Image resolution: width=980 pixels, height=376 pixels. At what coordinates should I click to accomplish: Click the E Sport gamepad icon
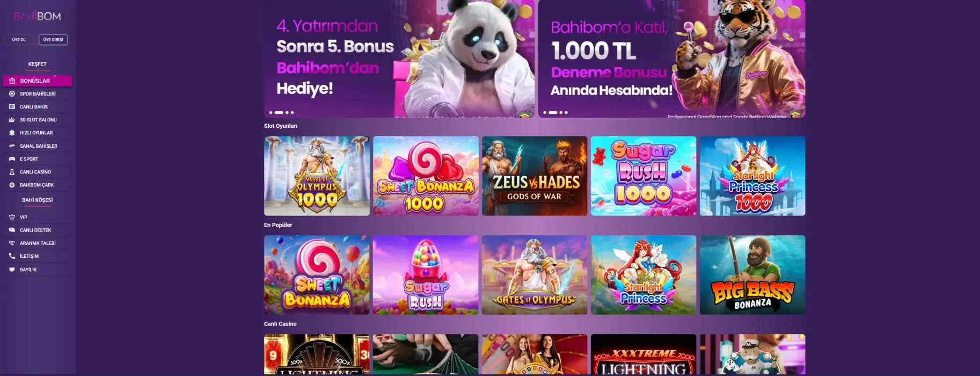pyautogui.click(x=12, y=159)
